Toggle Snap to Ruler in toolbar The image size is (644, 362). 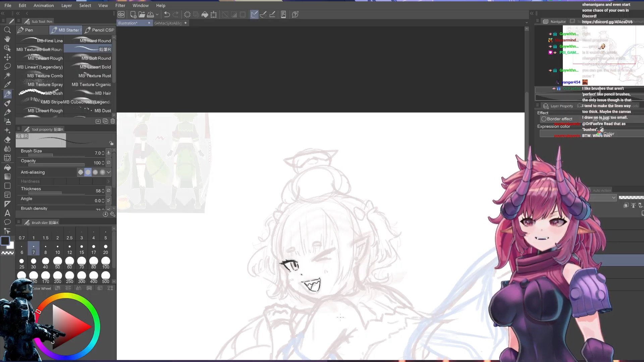pos(254,14)
